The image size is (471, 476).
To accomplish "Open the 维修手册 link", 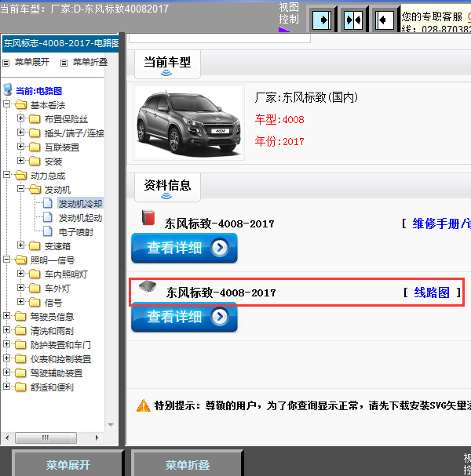I will pyautogui.click(x=441, y=223).
